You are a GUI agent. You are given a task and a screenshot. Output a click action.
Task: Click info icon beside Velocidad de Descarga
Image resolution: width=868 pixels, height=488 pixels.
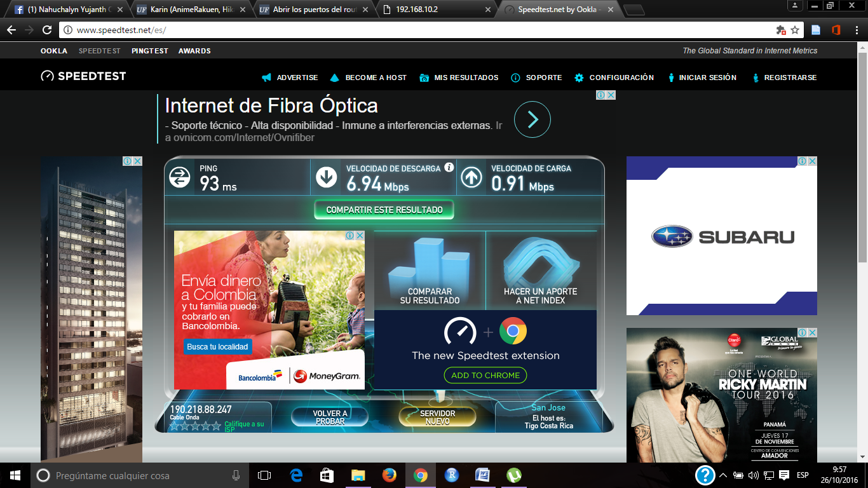(x=449, y=167)
